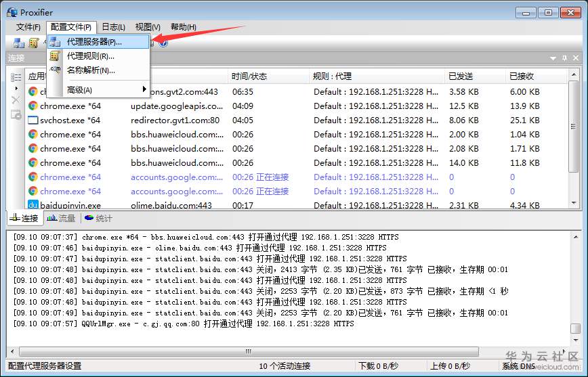Image resolution: width=588 pixels, height=377 pixels.
Task: Click the 13.9 KB received value
Action: (x=524, y=106)
